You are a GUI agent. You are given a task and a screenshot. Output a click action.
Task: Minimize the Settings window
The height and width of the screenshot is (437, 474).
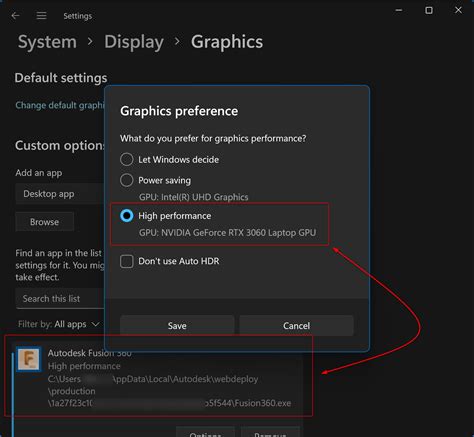399,10
